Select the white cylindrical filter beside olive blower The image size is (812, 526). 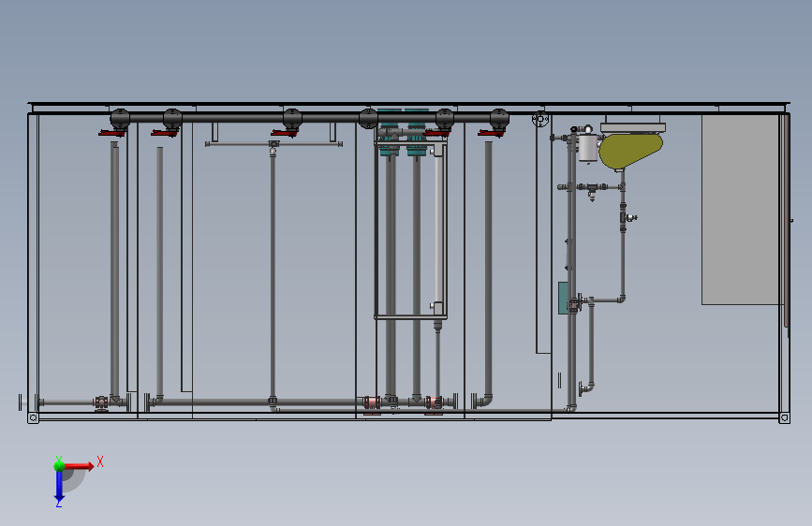coord(588,148)
